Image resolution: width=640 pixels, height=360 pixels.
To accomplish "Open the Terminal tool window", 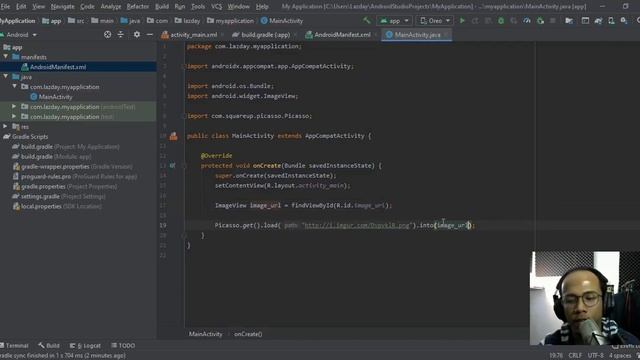I will pyautogui.click(x=15, y=345).
